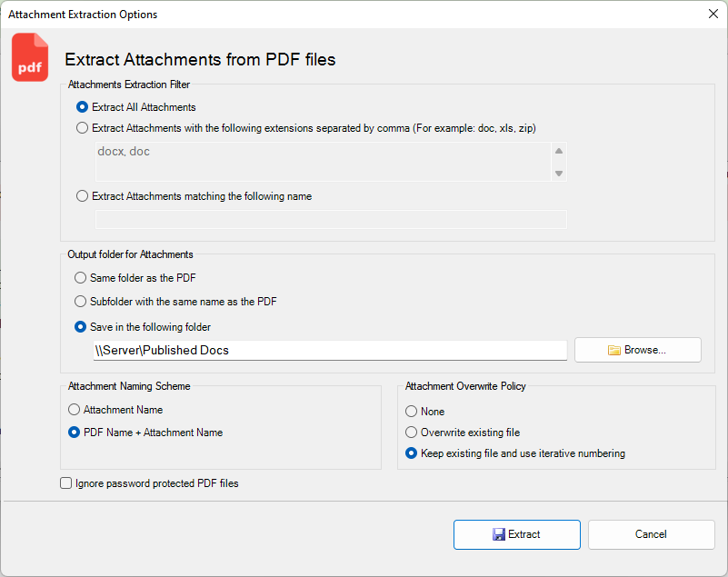Select Extract All Attachments option
This screenshot has height=577, width=728.
83,107
